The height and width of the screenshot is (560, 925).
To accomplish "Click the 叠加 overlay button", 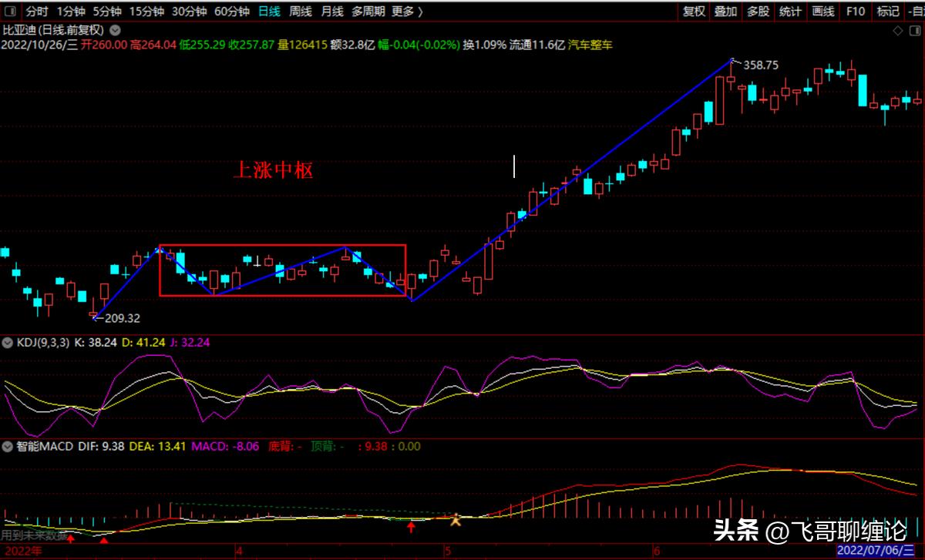I will (x=725, y=12).
